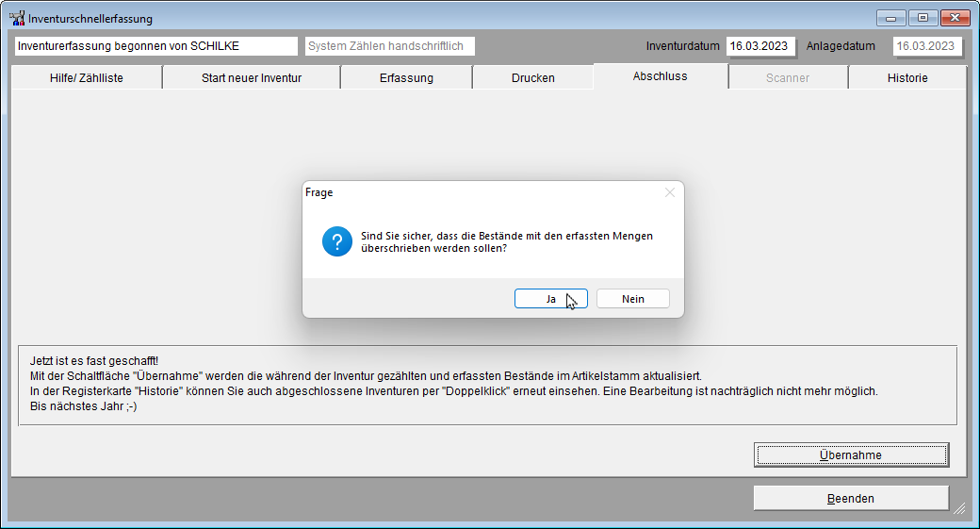The height and width of the screenshot is (529, 980).
Task: Click the Übernahme button
Action: coord(851,455)
